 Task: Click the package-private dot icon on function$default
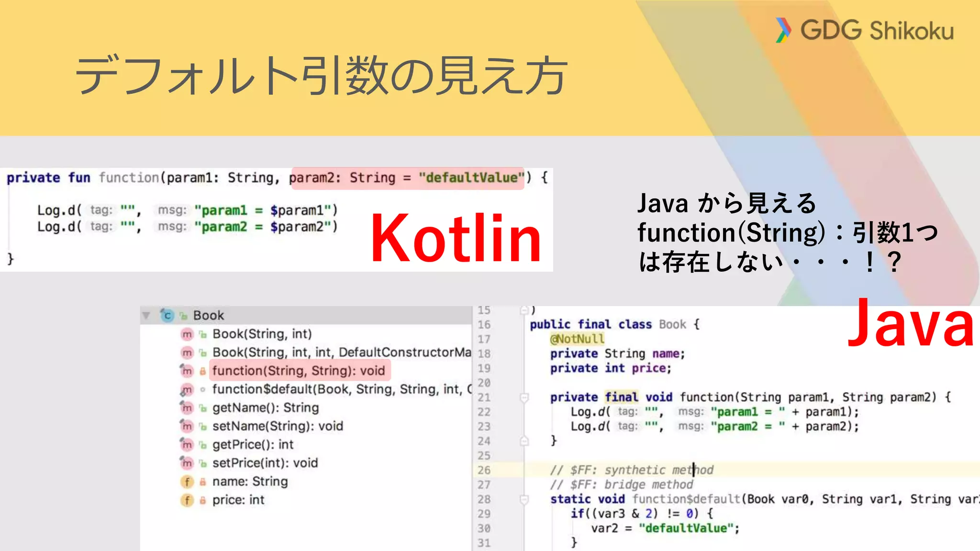[x=203, y=390]
